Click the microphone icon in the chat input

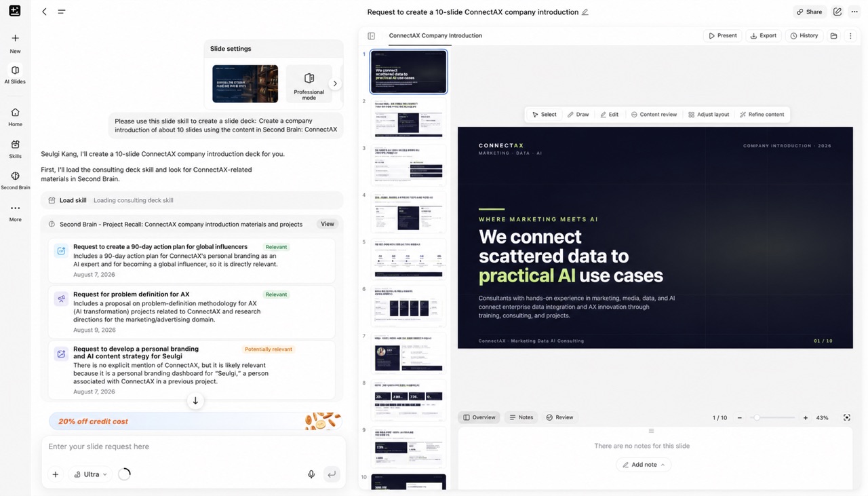311,474
